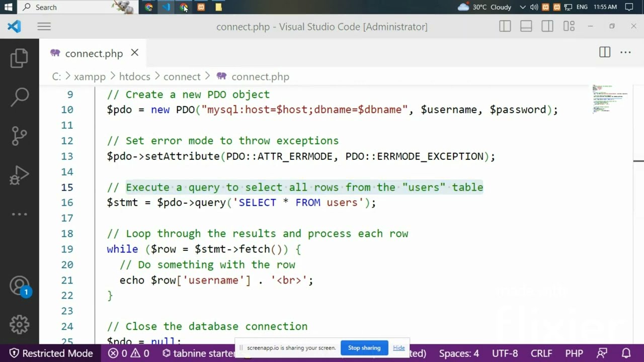Open the 30°C Cloudy weather widget
Viewport: 644px width, 362px height.
[x=485, y=7]
